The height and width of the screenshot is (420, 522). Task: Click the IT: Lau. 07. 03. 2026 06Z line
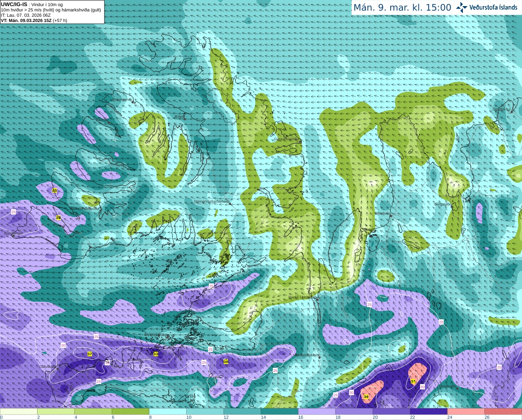[x=26, y=15]
